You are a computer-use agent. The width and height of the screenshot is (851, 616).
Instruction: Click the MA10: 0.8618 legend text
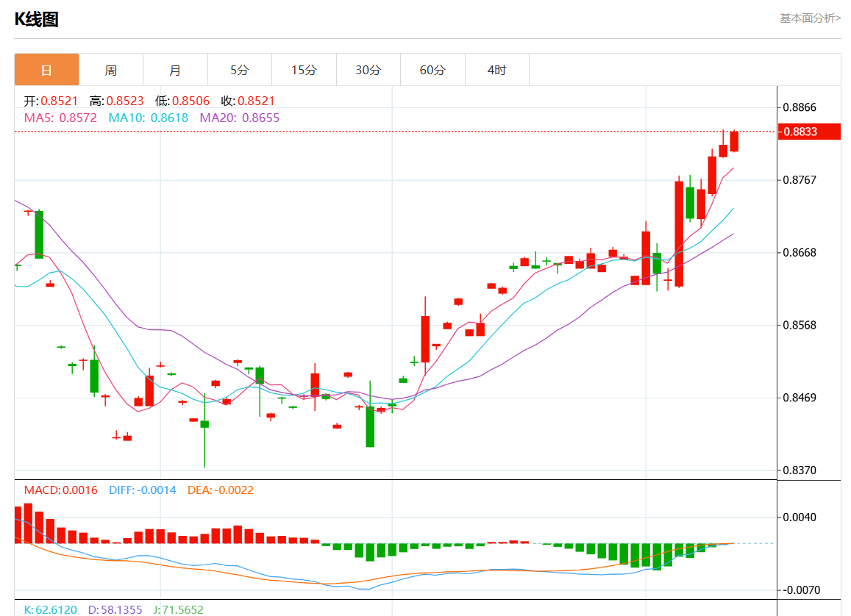point(148,118)
